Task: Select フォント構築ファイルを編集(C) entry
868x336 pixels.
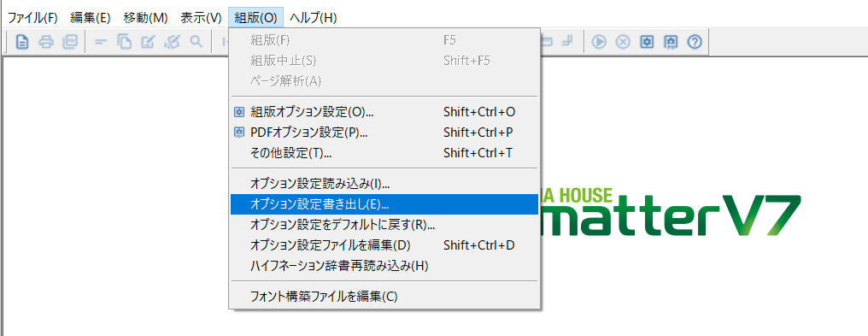Action: pos(384,296)
